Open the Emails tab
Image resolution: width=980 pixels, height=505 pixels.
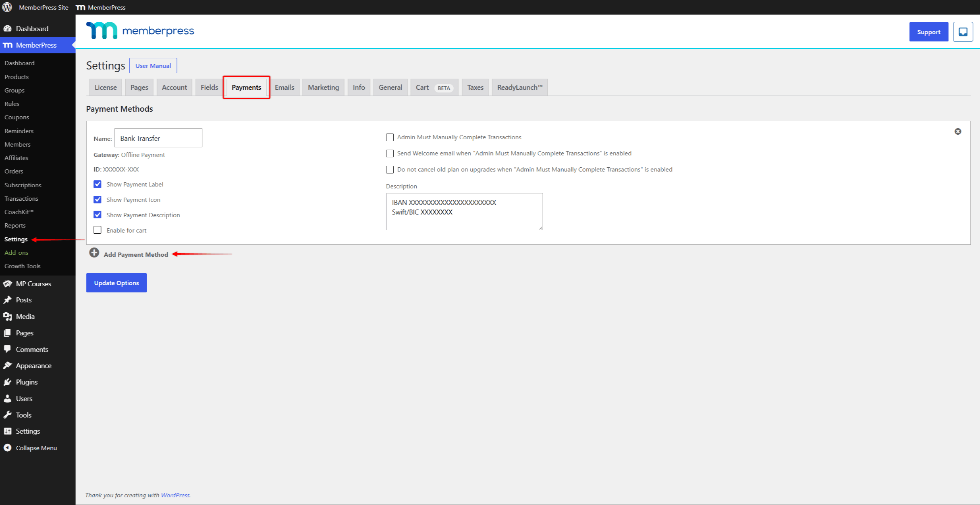(x=284, y=87)
